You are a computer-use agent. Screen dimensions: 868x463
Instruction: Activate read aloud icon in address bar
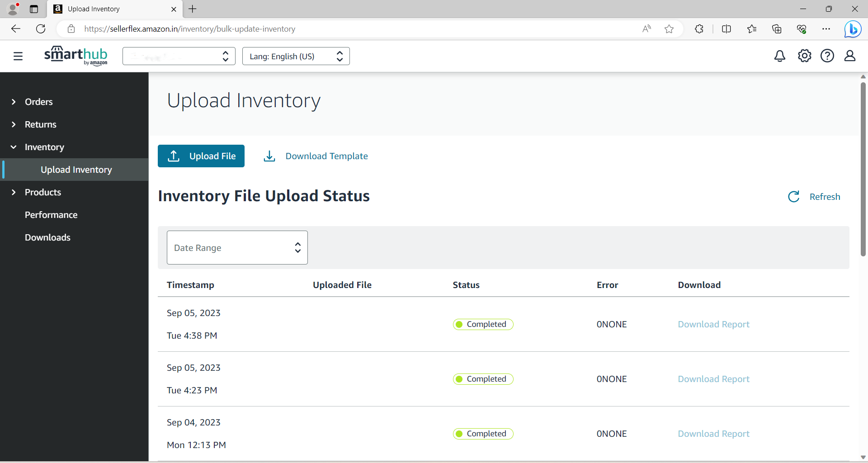pyautogui.click(x=646, y=29)
